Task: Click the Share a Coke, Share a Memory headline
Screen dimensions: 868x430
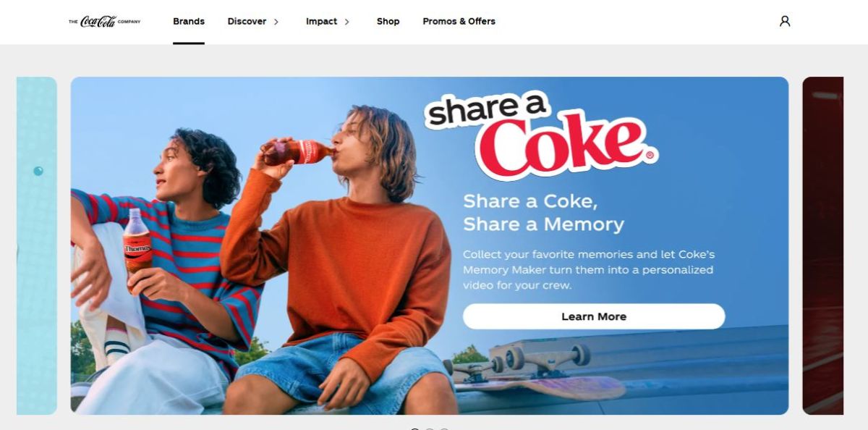Action: [543, 212]
